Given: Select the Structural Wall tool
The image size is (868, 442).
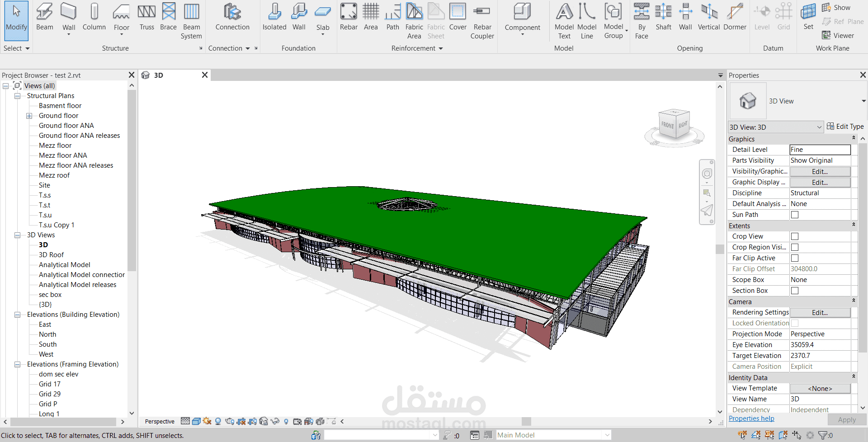Looking at the screenshot, I should pos(69,18).
